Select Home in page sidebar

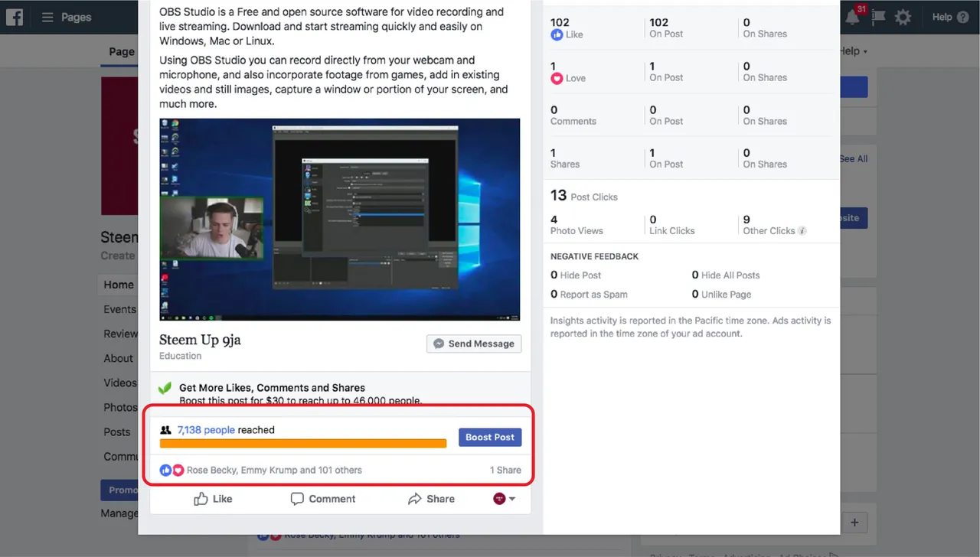coord(119,285)
